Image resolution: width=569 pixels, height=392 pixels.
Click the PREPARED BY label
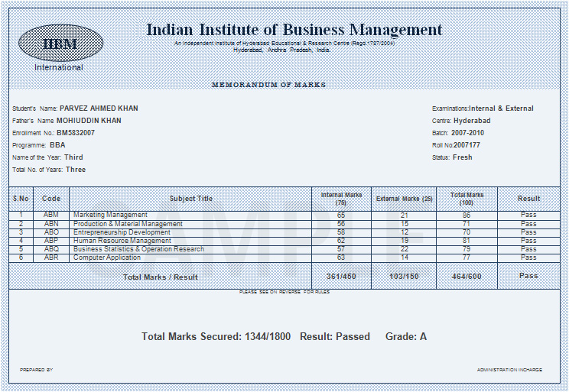tap(36, 370)
